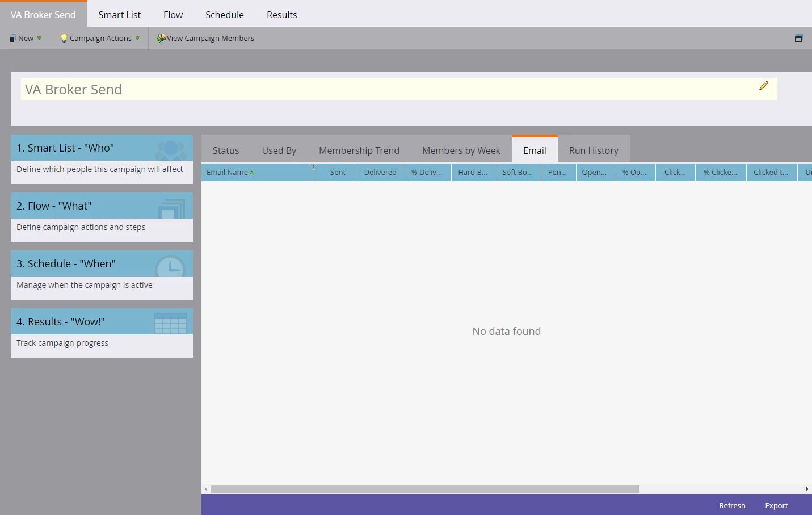Viewport: 812px width, 515px height.
Task: Click the horizontal scrollbar thumb
Action: pyautogui.click(x=425, y=489)
